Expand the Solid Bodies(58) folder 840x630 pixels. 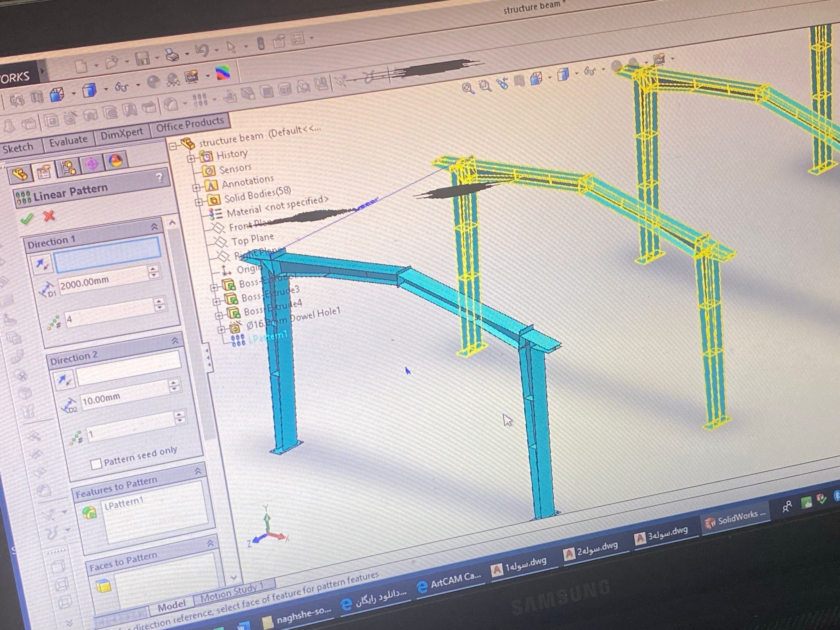click(x=199, y=202)
